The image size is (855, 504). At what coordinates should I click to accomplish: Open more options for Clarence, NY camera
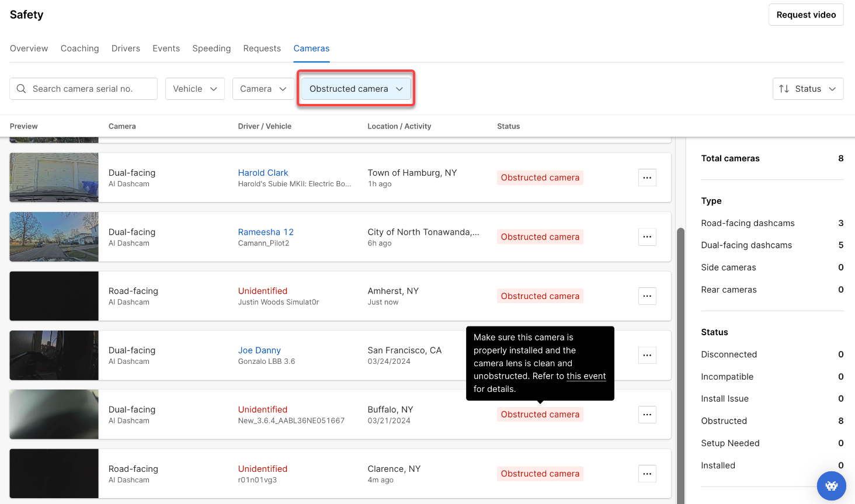(647, 474)
